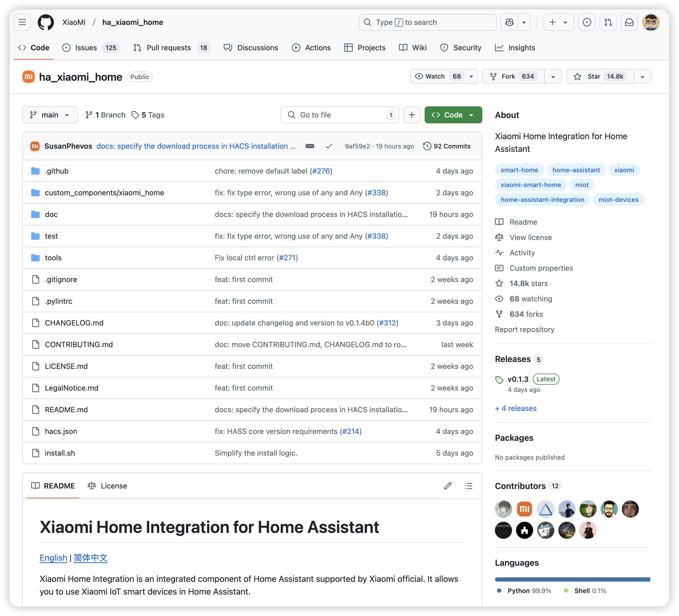
Task: Open the main branch dropdown
Action: [50, 115]
